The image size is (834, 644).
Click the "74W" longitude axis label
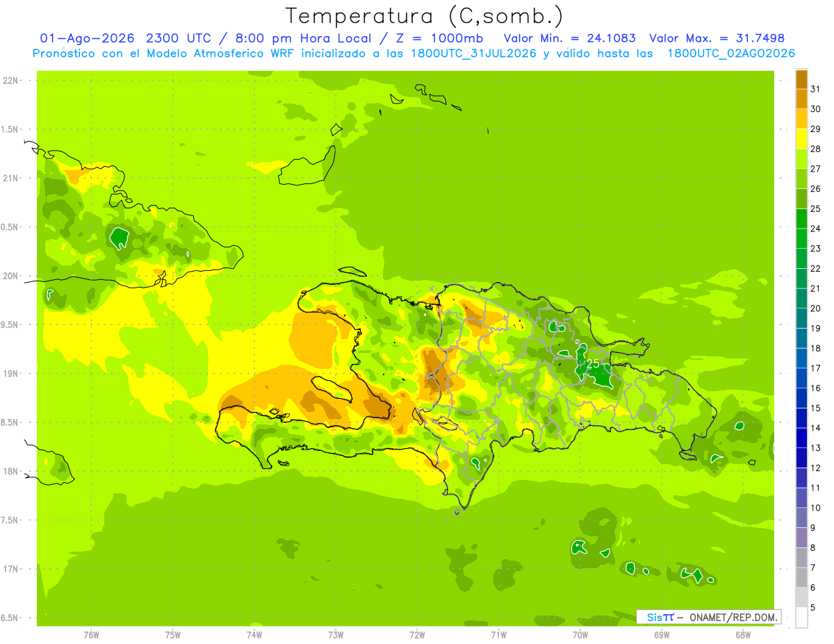point(254,635)
